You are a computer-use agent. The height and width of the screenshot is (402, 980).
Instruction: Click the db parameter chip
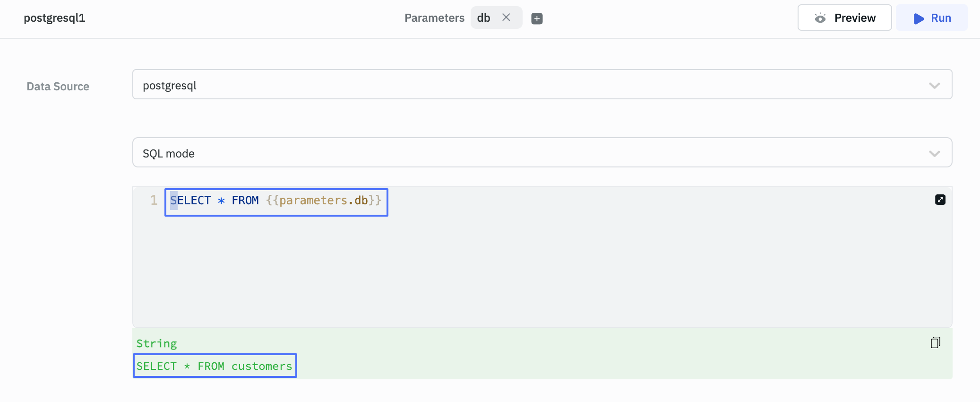[x=484, y=18]
